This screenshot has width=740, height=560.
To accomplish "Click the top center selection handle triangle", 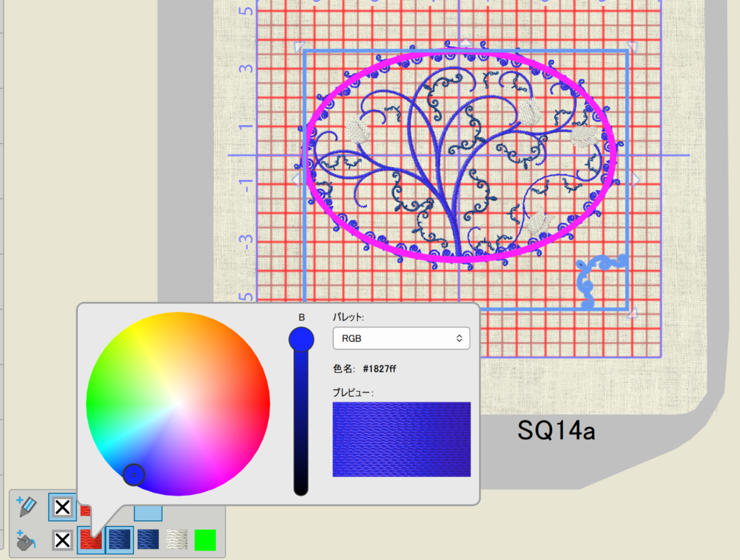I will [466, 44].
